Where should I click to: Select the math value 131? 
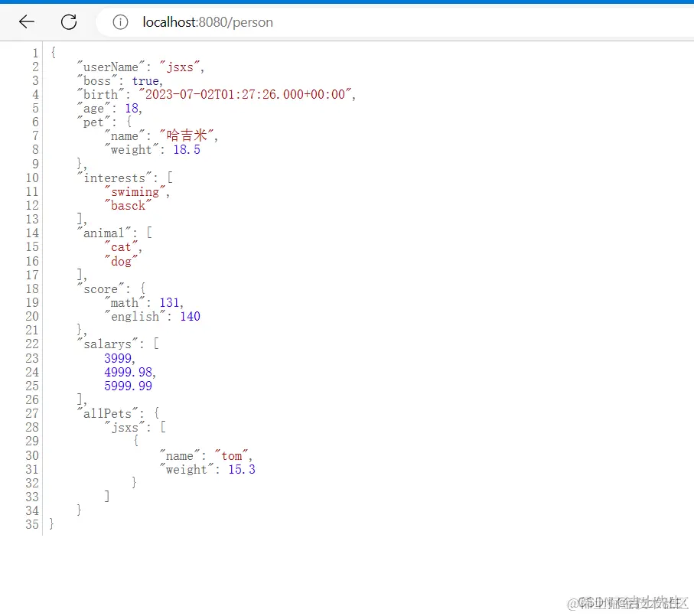click(x=169, y=303)
